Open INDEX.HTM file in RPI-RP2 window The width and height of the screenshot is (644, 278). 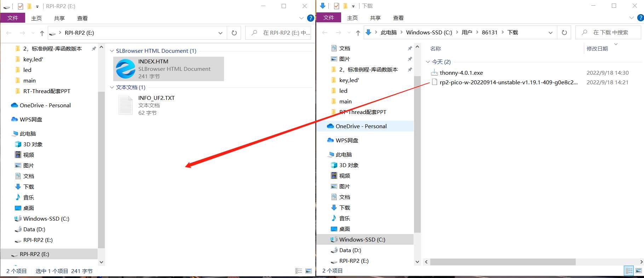(168, 69)
